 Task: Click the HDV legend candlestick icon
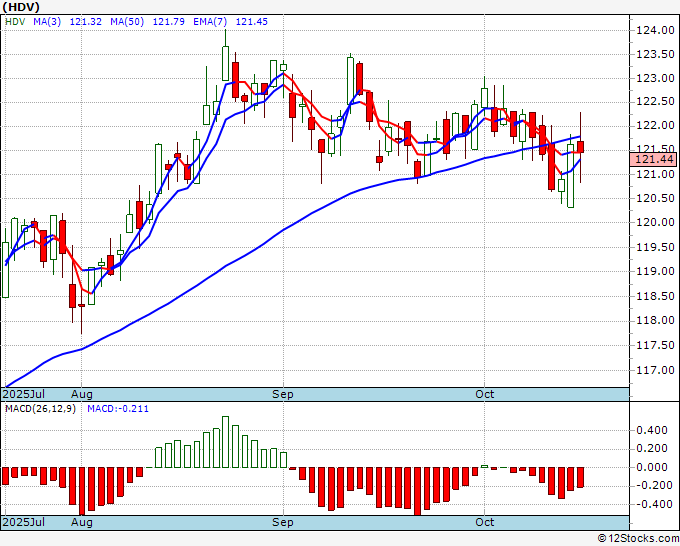pyautogui.click(x=9, y=23)
